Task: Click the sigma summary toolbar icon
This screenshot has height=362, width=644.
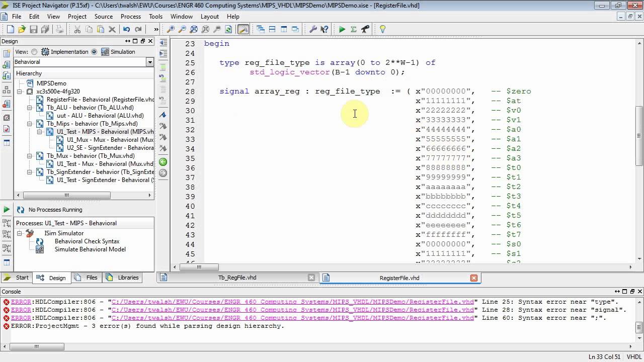Action: (x=354, y=29)
